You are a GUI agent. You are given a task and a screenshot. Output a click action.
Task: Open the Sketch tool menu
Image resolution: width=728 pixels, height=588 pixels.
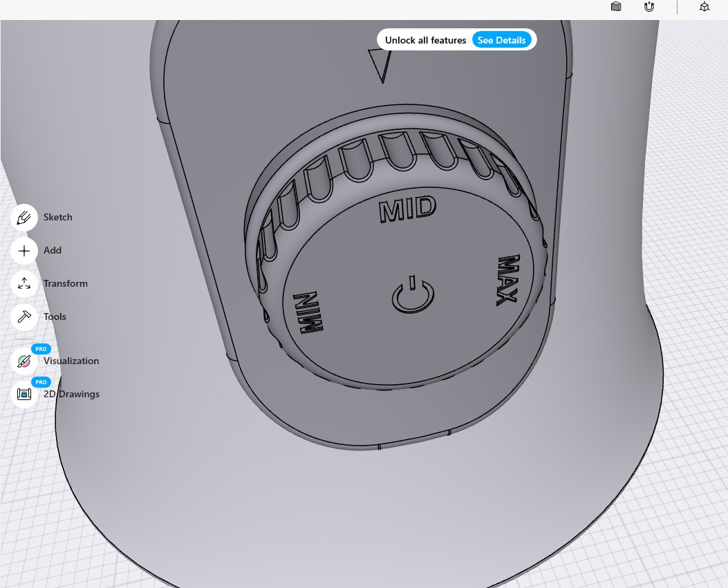pos(24,217)
